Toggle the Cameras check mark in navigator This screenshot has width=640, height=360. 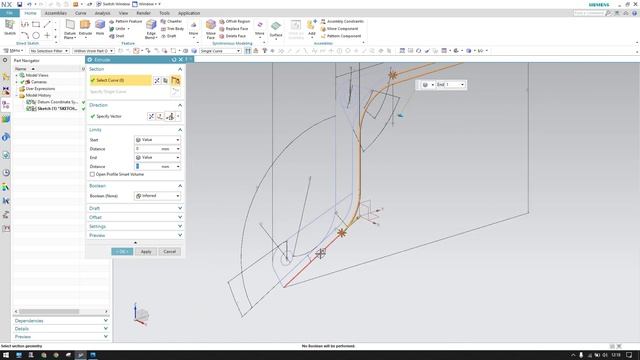pyautogui.click(x=22, y=82)
